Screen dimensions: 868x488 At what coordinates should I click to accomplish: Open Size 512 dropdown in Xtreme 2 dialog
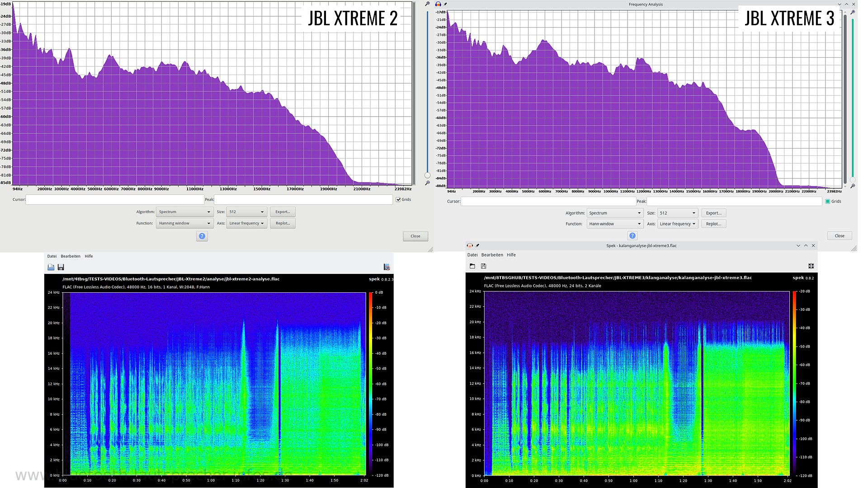pos(246,211)
